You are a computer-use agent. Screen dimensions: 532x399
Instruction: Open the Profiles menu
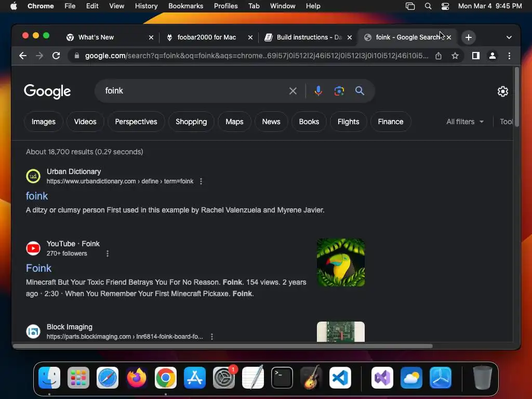pyautogui.click(x=225, y=6)
